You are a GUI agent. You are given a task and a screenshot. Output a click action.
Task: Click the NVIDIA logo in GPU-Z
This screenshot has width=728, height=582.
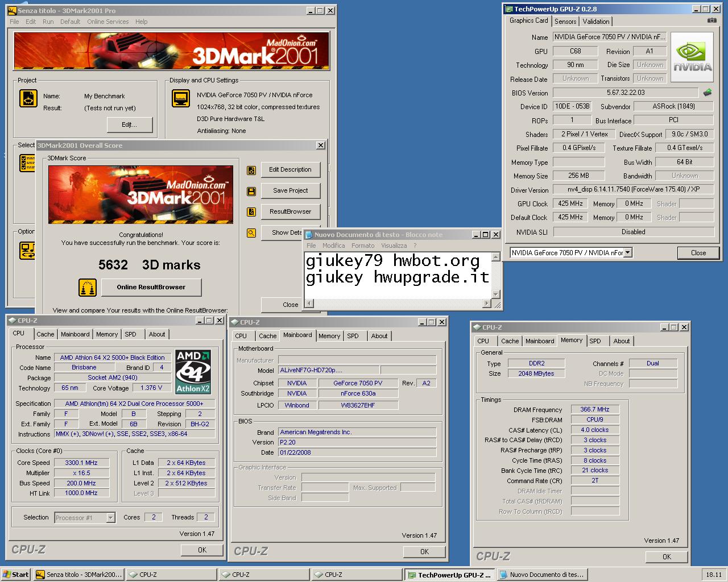click(692, 57)
